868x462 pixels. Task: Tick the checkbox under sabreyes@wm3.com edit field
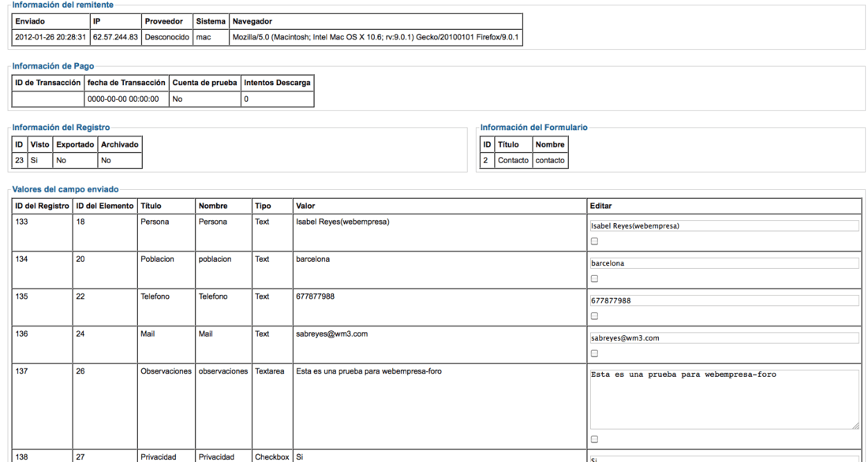click(x=594, y=353)
